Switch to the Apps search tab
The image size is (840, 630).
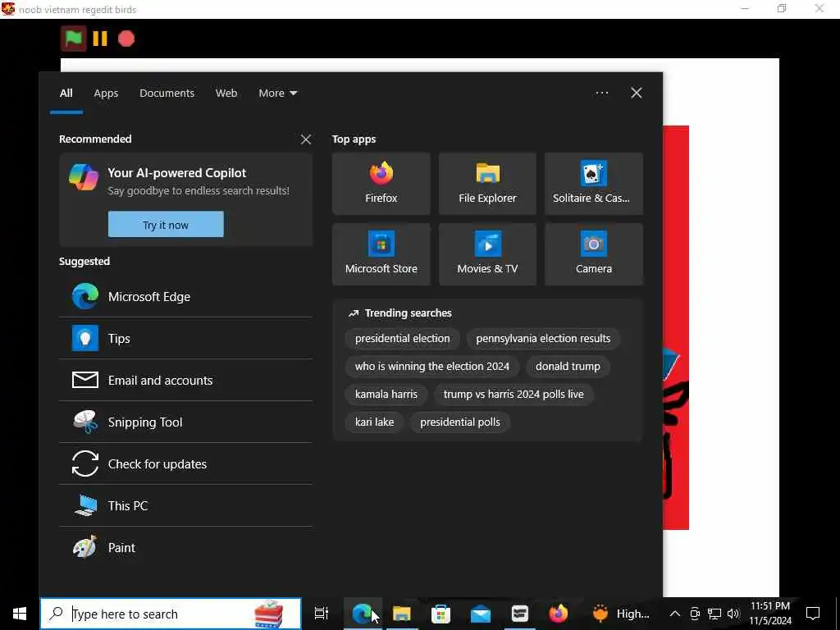[x=106, y=94]
